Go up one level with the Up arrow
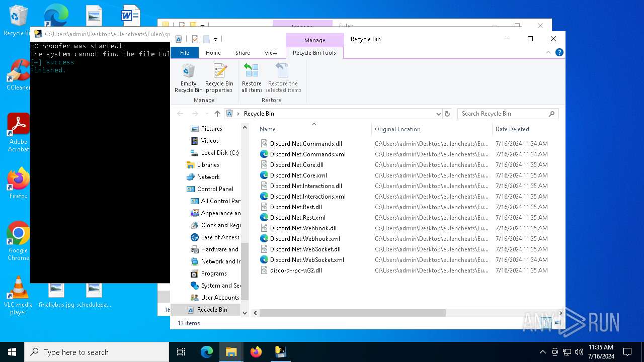Image resolution: width=644 pixels, height=362 pixels. coord(217,114)
